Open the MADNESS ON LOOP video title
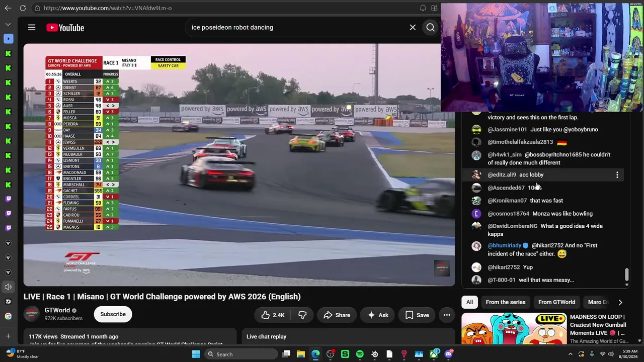Image resolution: width=644 pixels, height=362 pixels. pos(598,325)
